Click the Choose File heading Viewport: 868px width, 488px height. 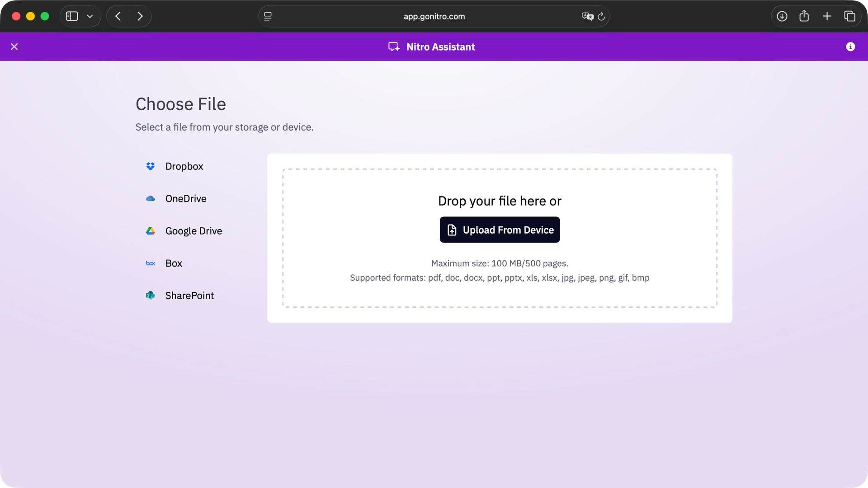pyautogui.click(x=181, y=104)
